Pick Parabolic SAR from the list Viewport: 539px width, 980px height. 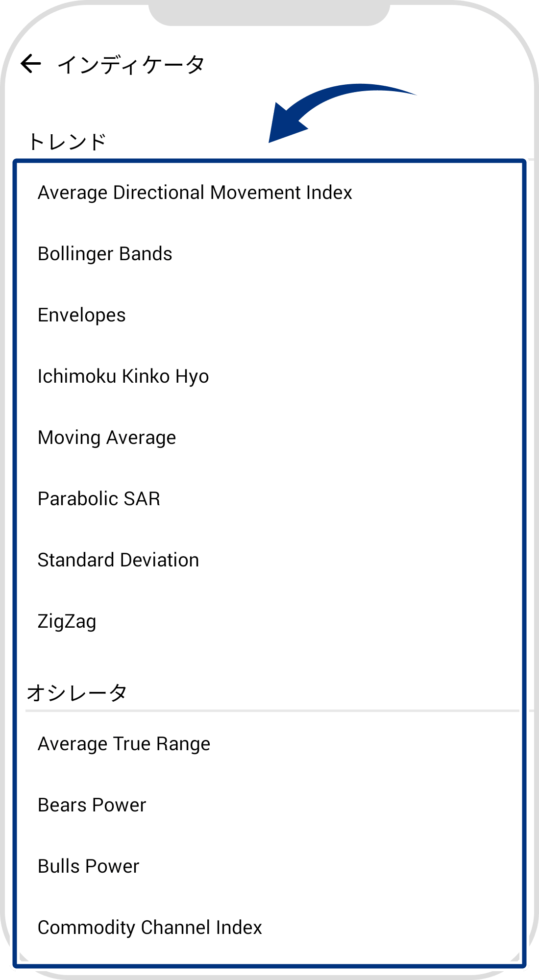pyautogui.click(x=99, y=499)
